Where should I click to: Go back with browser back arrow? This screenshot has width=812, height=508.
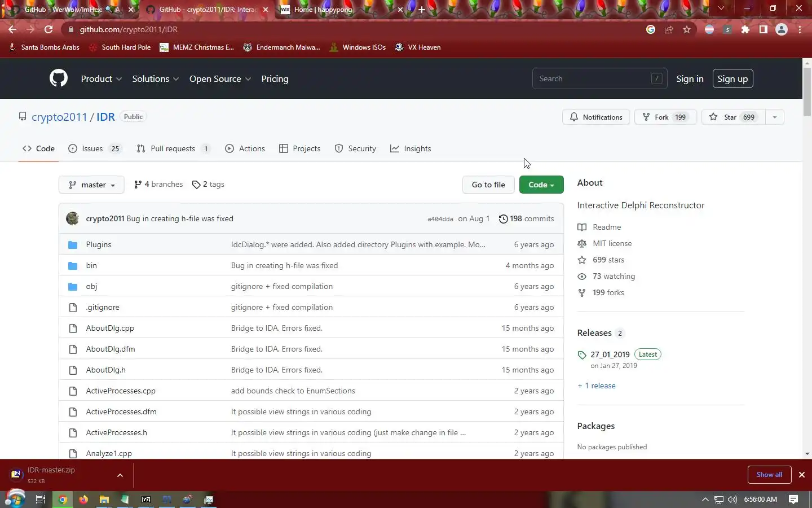tap(12, 29)
